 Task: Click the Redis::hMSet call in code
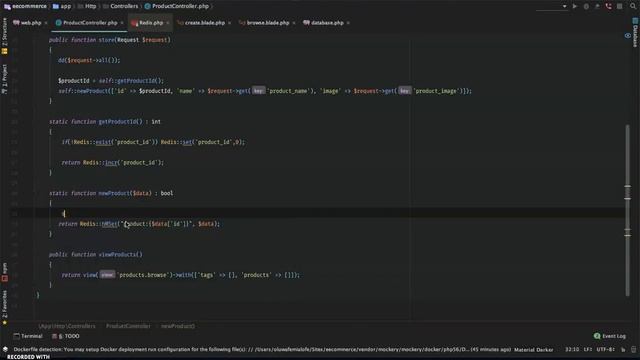point(99,224)
